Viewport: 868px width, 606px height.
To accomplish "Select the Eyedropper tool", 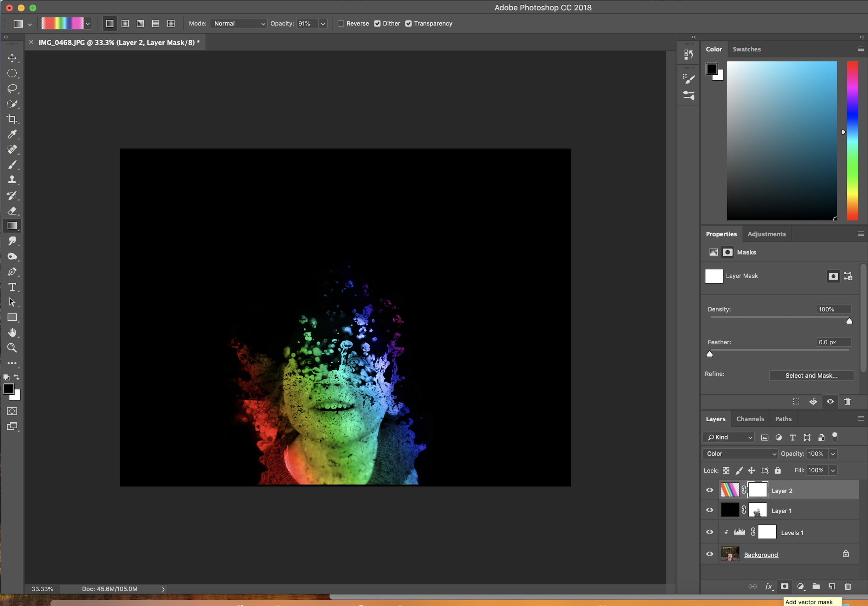I will click(x=12, y=134).
